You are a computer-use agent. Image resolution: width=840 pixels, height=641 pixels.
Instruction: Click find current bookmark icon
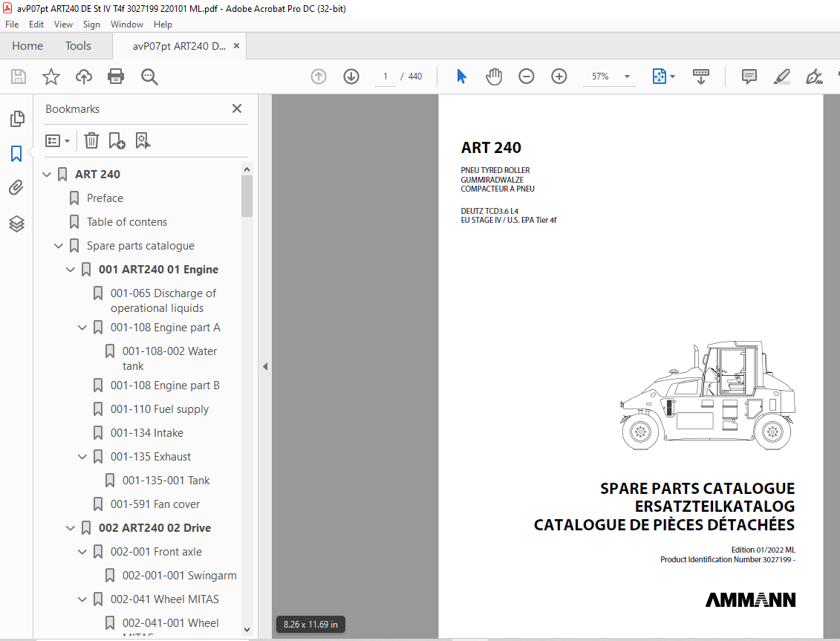tap(143, 140)
